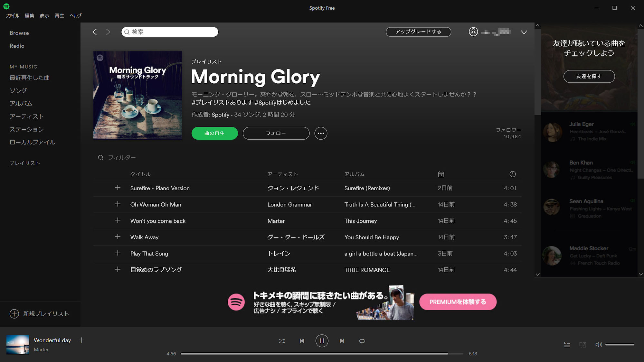Click the 友達を探す button
This screenshot has width=644, height=362.
coord(589,76)
